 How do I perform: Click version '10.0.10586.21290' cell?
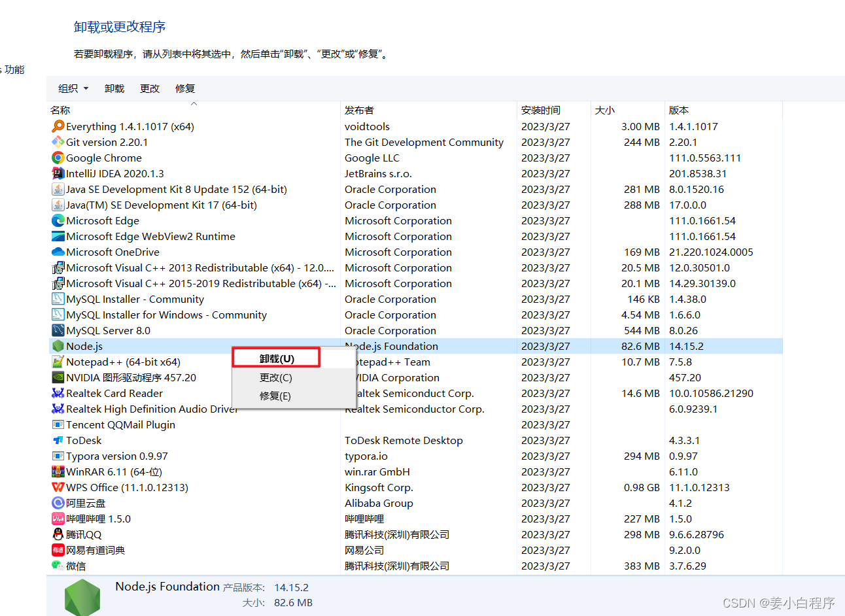pos(711,393)
